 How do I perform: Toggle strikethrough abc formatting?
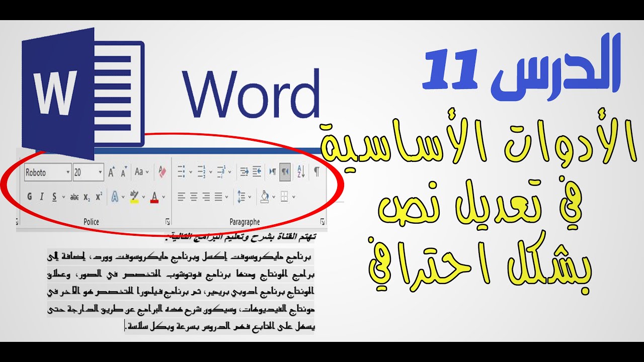pyautogui.click(x=74, y=197)
